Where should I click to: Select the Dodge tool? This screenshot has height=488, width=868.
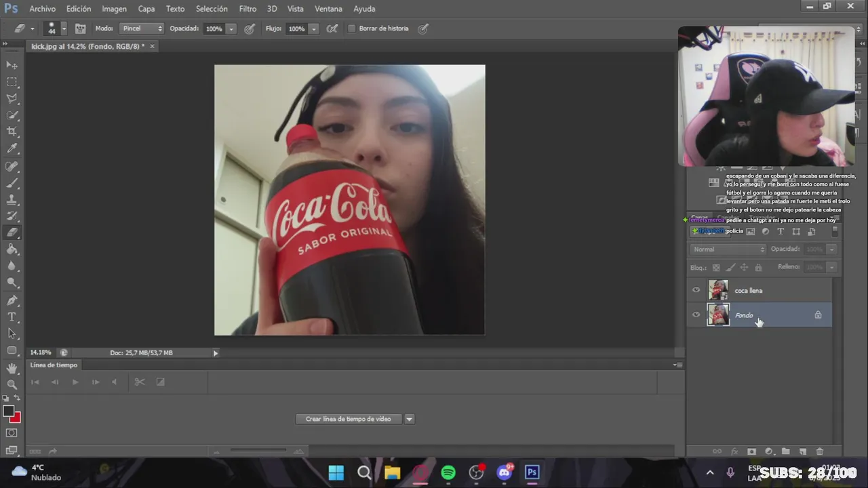coord(12,283)
